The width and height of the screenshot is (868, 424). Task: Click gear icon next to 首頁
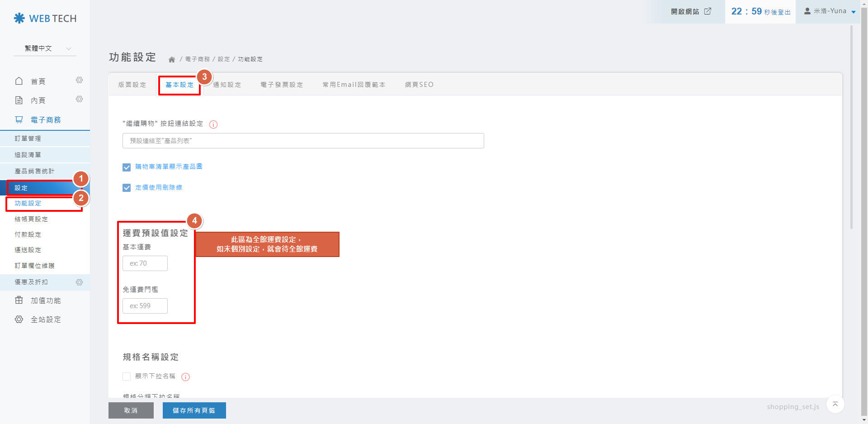(x=79, y=80)
